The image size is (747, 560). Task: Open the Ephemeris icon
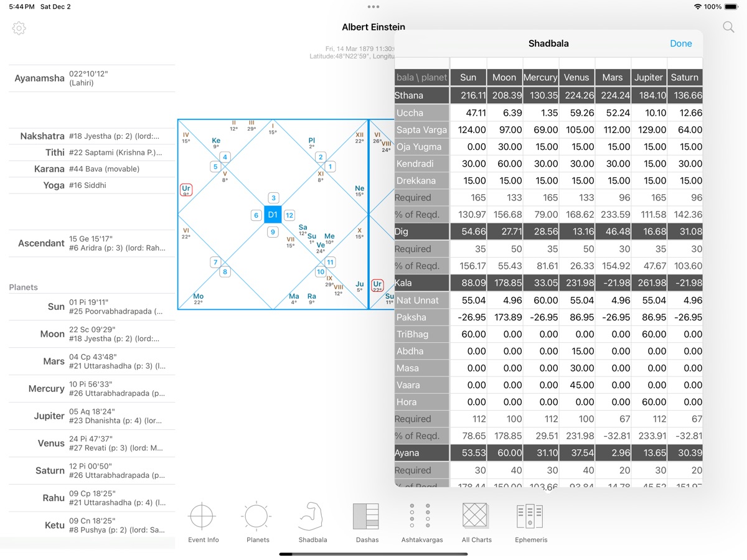coord(530,516)
